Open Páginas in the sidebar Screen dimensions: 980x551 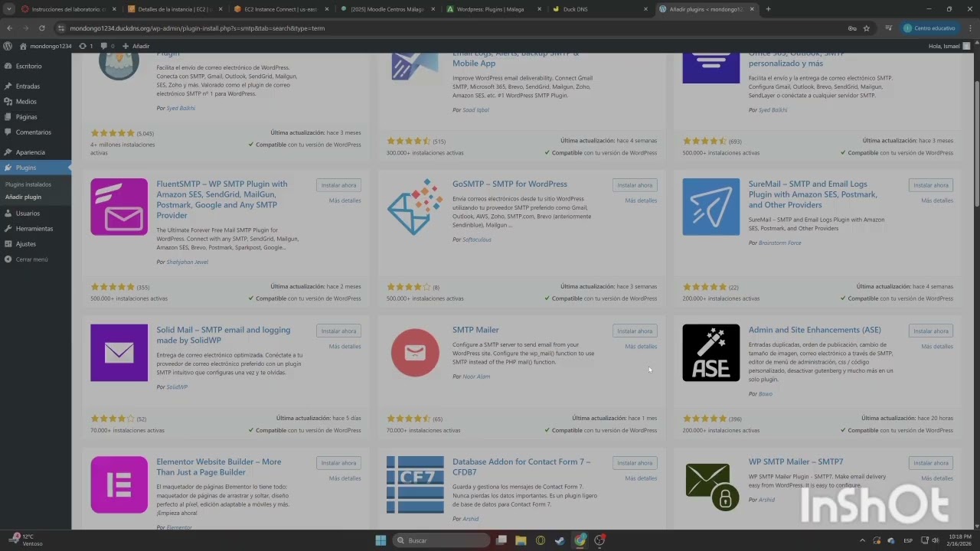[26, 117]
